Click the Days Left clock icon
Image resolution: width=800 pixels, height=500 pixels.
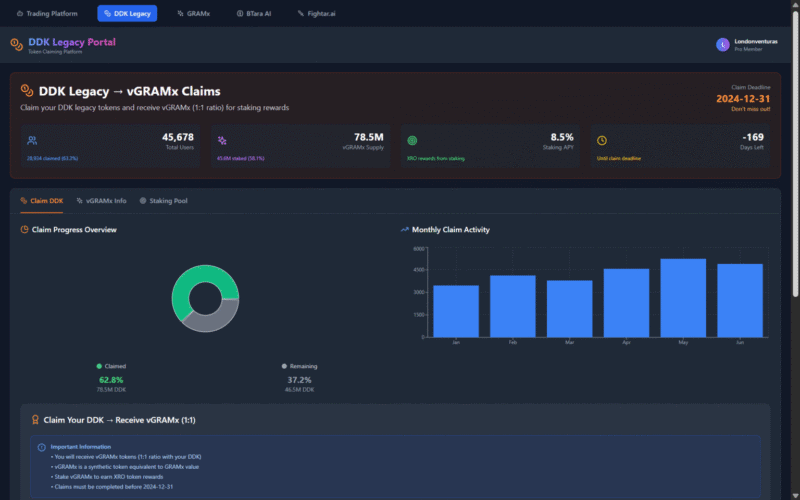602,141
